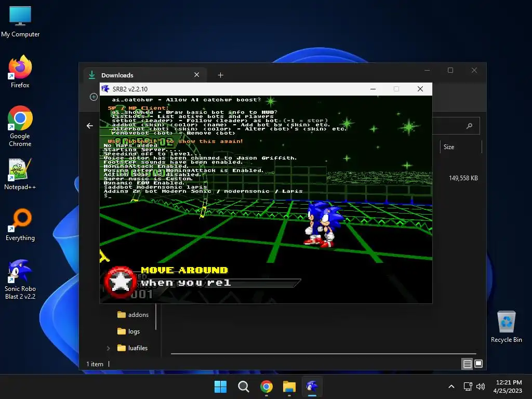This screenshot has height=399, width=532.
Task: Select the luafiles folder in tree
Action: coord(132,348)
